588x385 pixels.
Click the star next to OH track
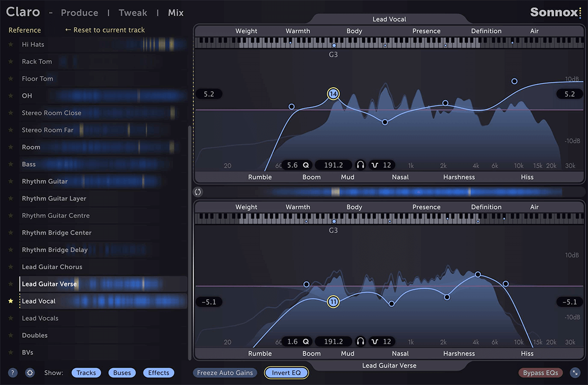coord(10,96)
